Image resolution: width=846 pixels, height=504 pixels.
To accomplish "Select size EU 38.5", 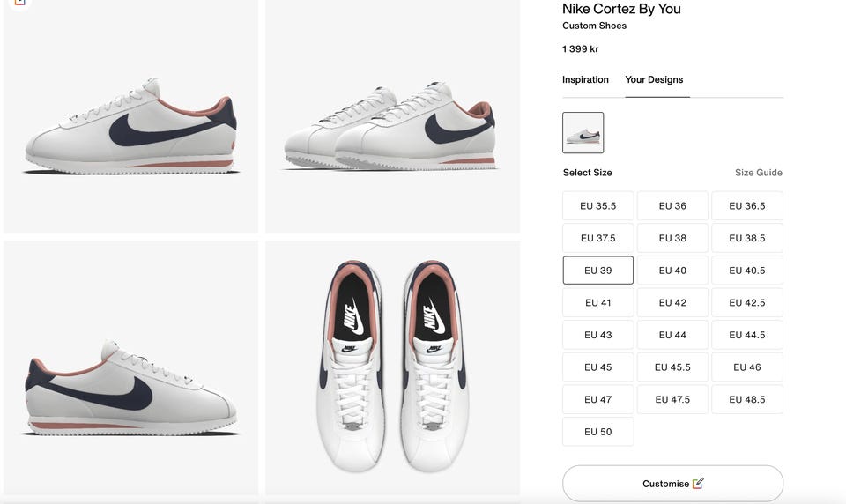I will (x=746, y=238).
